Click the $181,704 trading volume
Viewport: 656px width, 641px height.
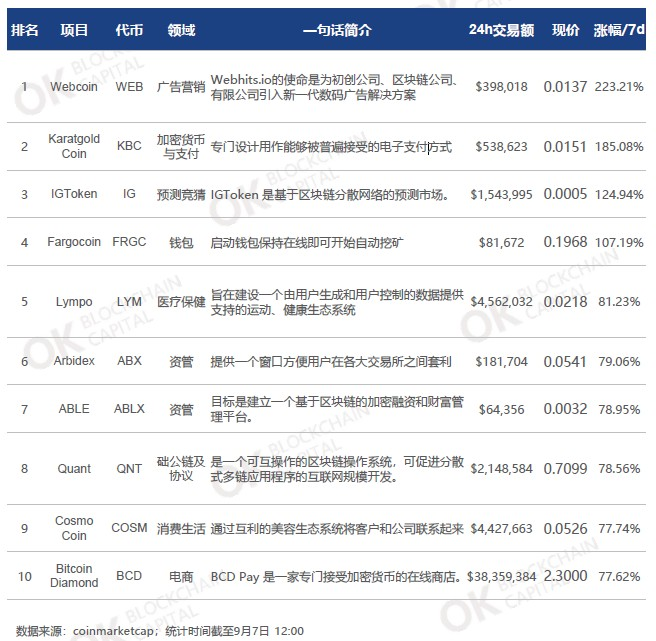pos(501,362)
